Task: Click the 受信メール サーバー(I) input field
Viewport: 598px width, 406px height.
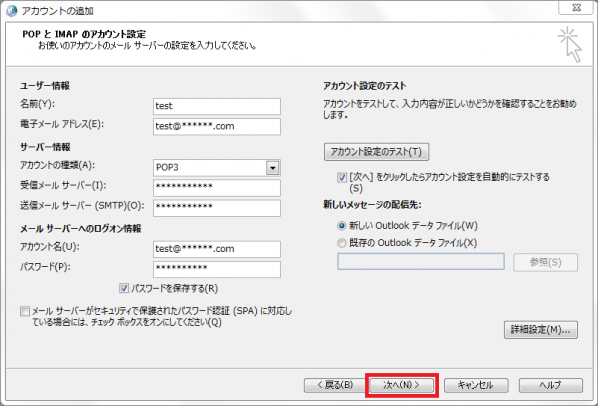Action: coord(217,188)
